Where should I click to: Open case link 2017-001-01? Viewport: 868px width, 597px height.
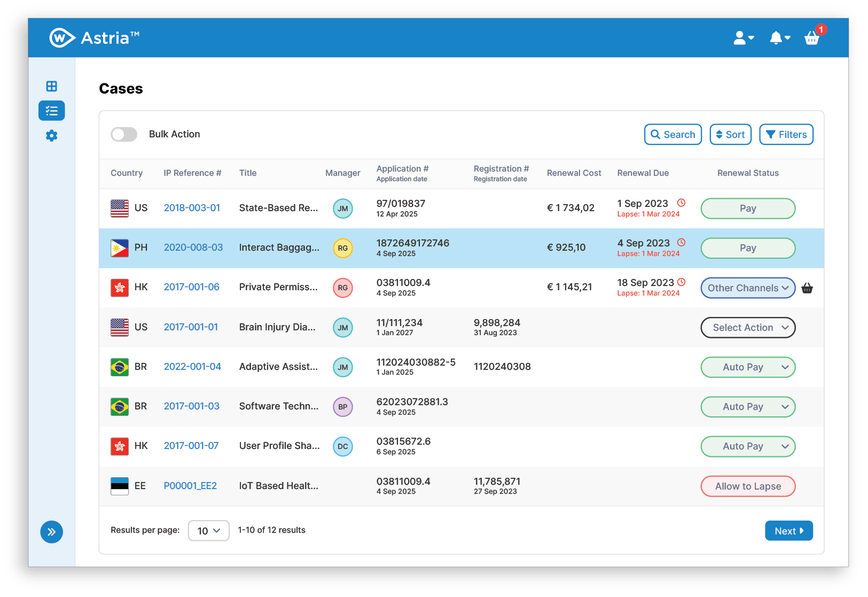(191, 327)
